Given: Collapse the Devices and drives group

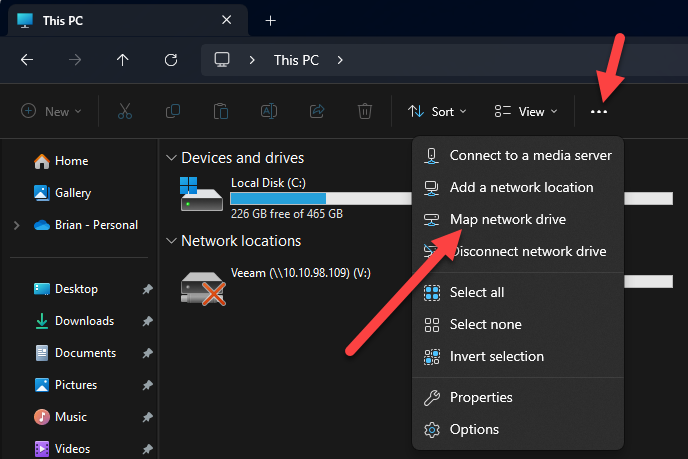Looking at the screenshot, I should click(x=172, y=158).
